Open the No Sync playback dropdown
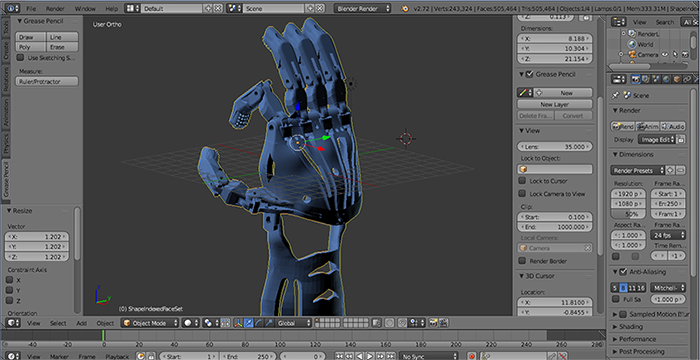Viewport: 700px width, 360px height. (x=428, y=356)
